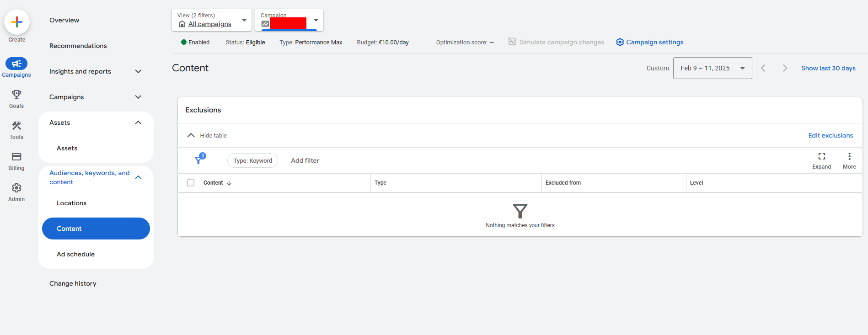Viewport: 868px width, 335px height.
Task: Click the Optimization score text
Action: pyautogui.click(x=465, y=42)
